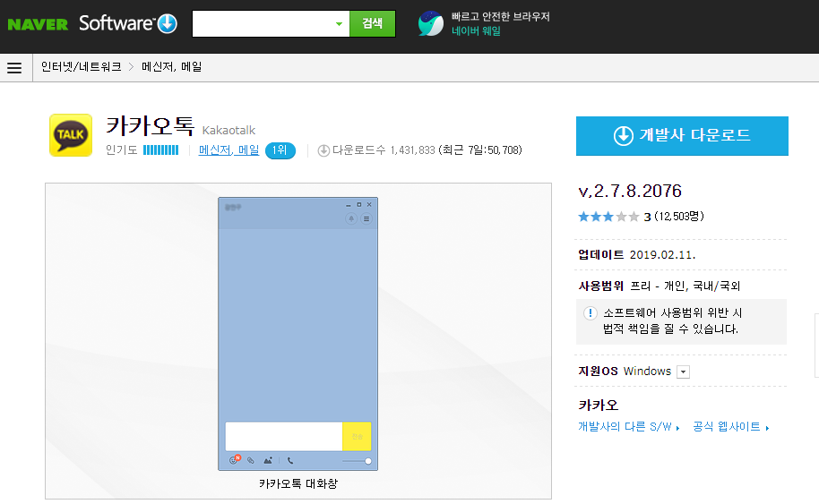819x504 pixels.
Task: Click the Kakaotalk English title text
Action: [x=228, y=131]
